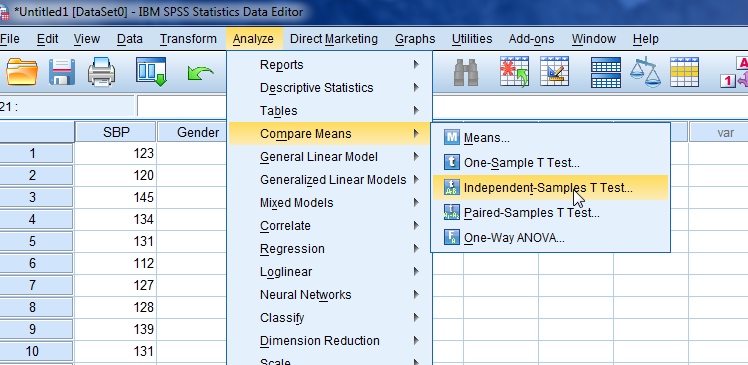Select row header 10
748x365 pixels.
pyautogui.click(x=36, y=352)
